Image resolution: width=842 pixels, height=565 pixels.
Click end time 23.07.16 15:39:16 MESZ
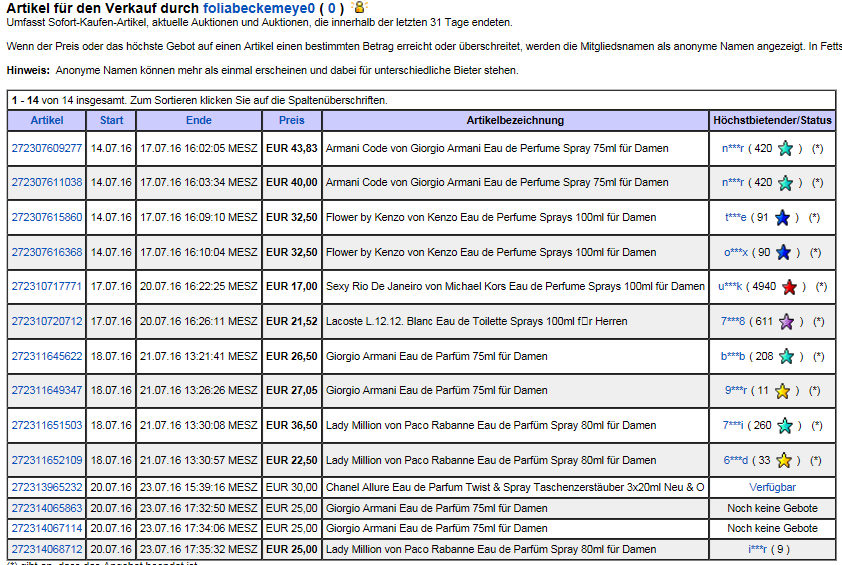tap(199, 487)
